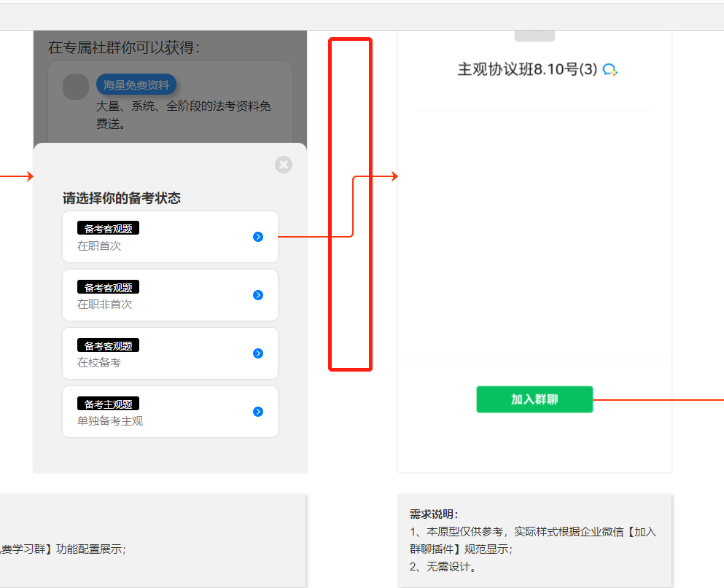Click the WeCom icon beside 主观协议班8.10号(3)
Image resolution: width=724 pixels, height=588 pixels.
click(x=610, y=70)
